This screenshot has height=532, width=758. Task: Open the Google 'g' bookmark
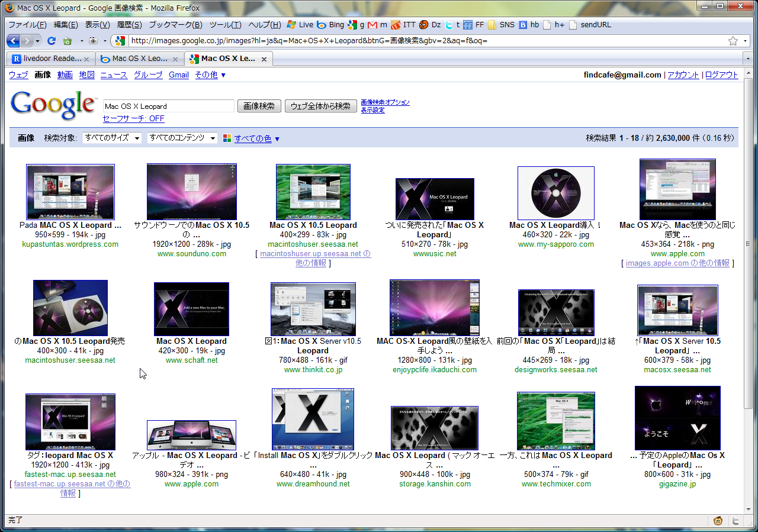click(x=356, y=25)
